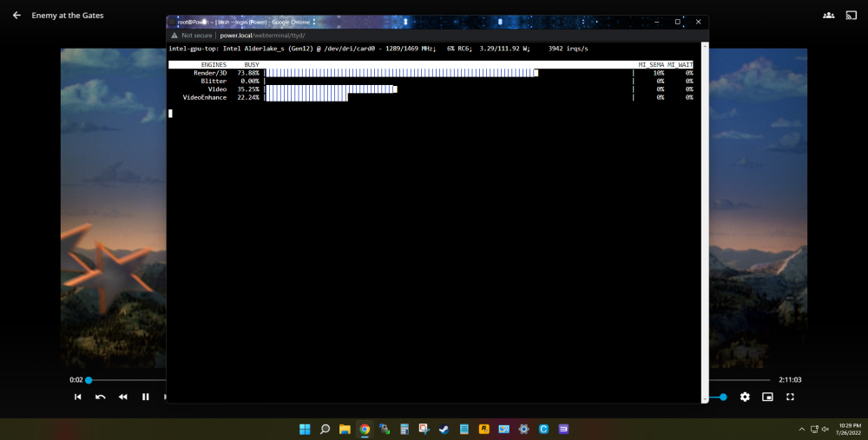
Task: Open the clock and date 10:29 PM
Action: [849, 429]
